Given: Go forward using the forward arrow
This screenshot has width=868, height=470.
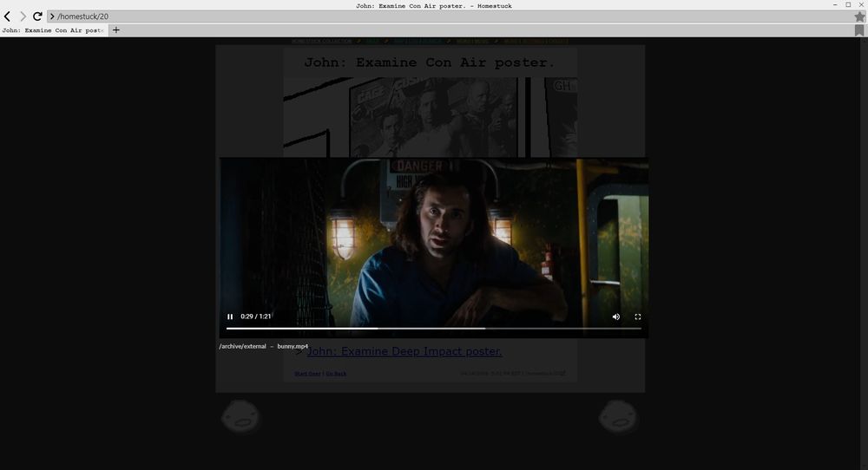Looking at the screenshot, I should click(23, 16).
